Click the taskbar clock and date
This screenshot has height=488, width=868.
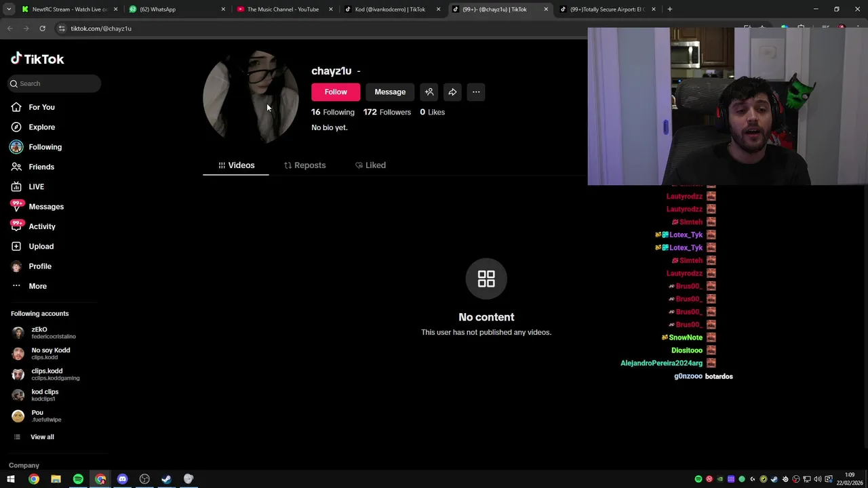click(x=850, y=479)
